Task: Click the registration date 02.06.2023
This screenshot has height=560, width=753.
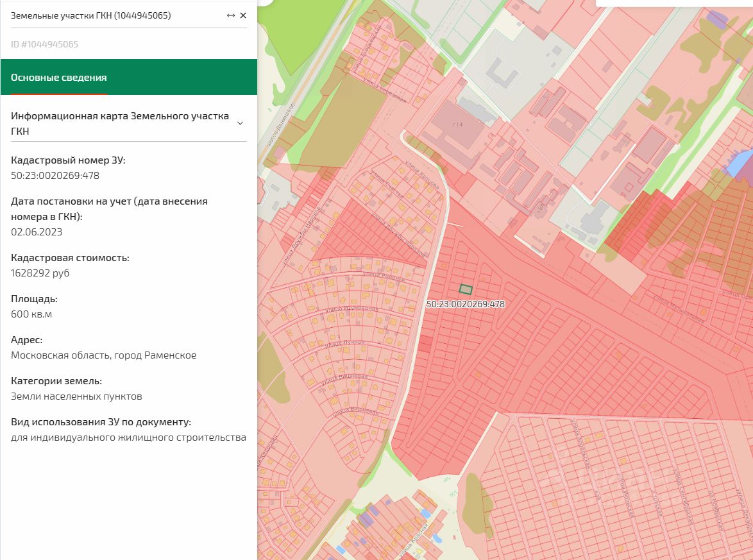Action: (37, 232)
